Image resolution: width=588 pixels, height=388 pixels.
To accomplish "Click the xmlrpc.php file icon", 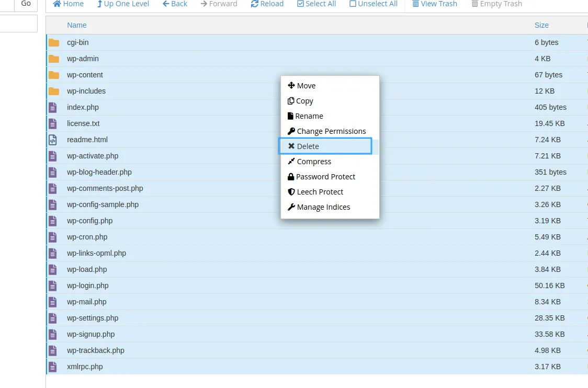I will pyautogui.click(x=52, y=367).
